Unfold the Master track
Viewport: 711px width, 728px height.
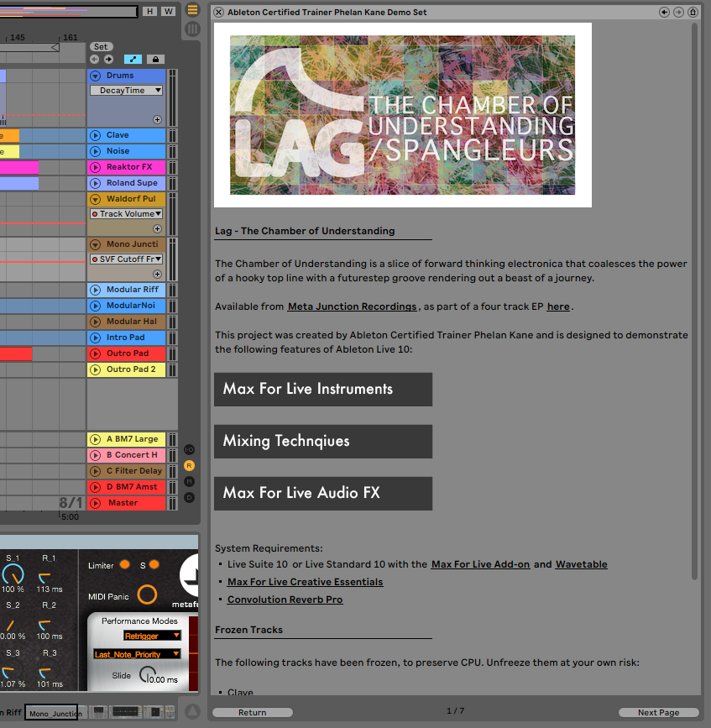(x=96, y=503)
